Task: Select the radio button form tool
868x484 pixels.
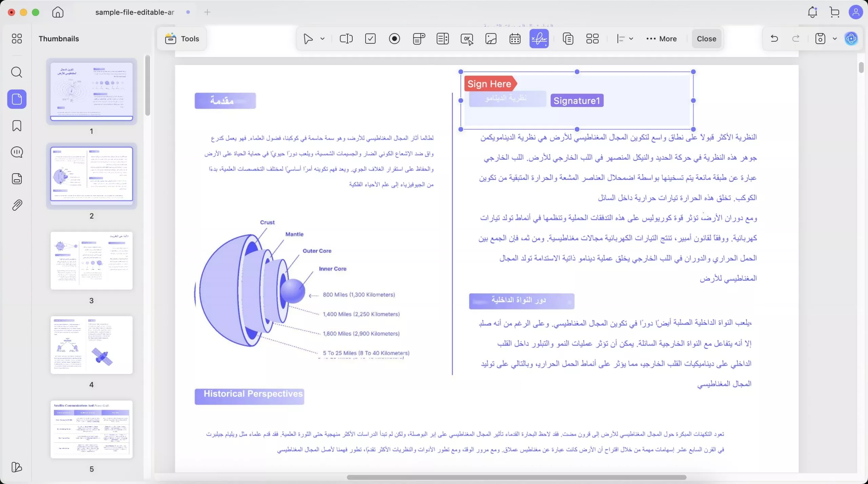Action: [x=394, y=39]
